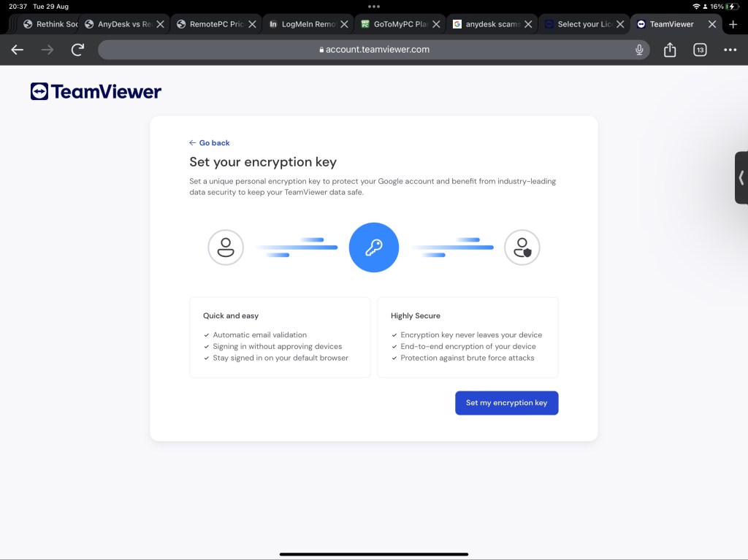Viewport: 748px width, 560px height.
Task: Close the AnyDesk vs Re tab
Action: [161, 24]
